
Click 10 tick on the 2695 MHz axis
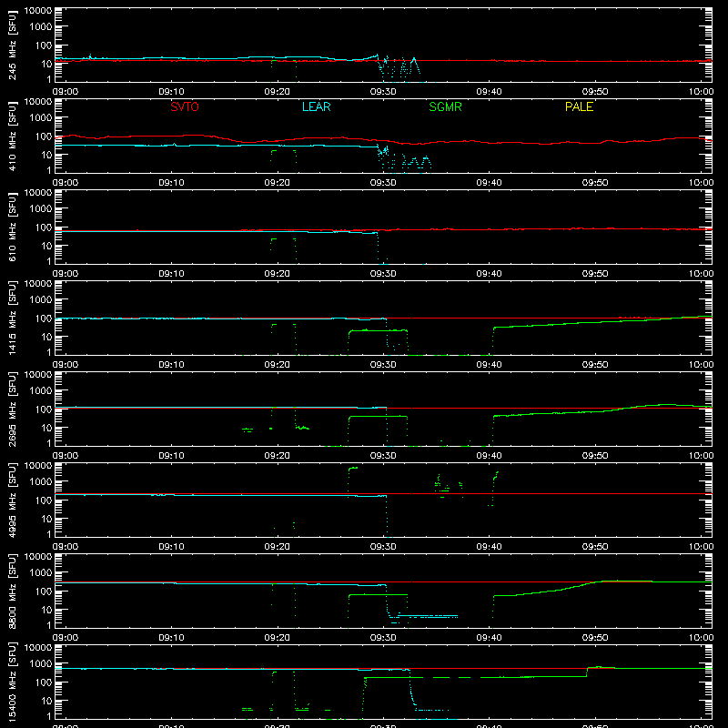[x=46, y=428]
